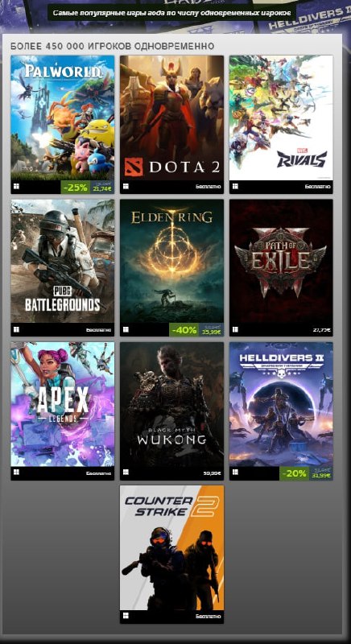351x644 pixels.
Task: Open the Dota 2 game capsule
Action: click(x=171, y=118)
